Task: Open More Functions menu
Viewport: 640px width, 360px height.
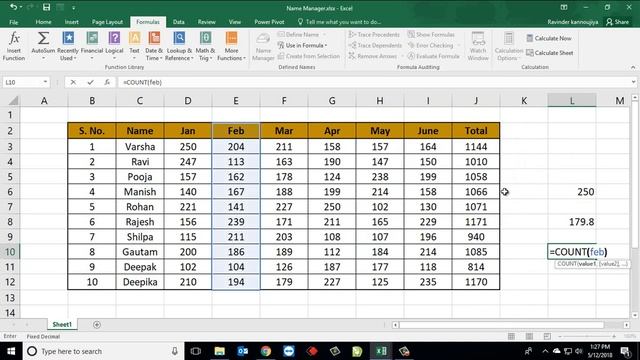Action: tap(231, 46)
